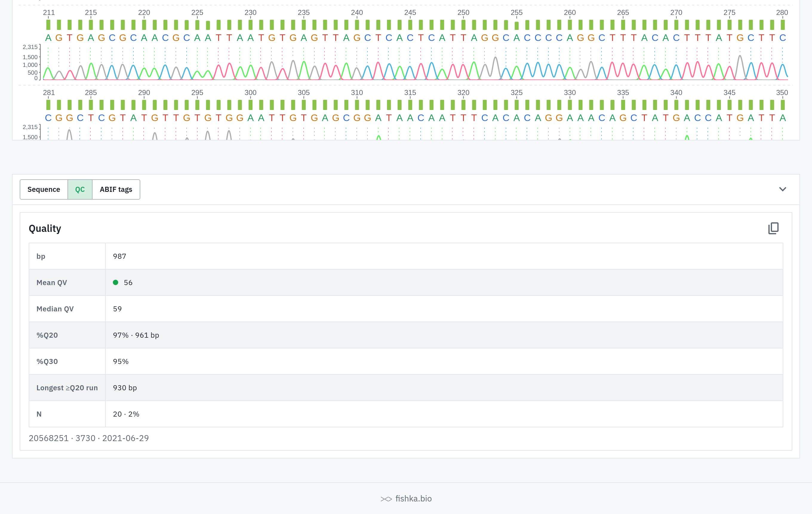Click the green Mean QV status dot
812x514 pixels.
coord(116,282)
